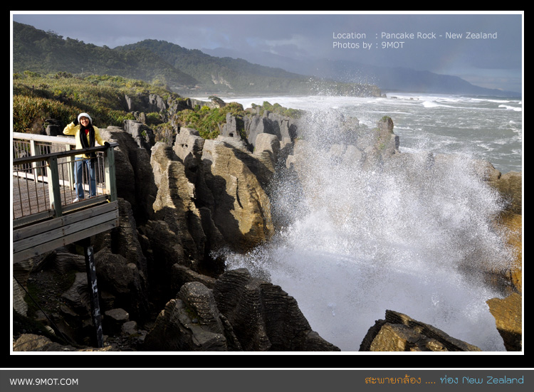The image size is (534, 392).
Task: Click the 'Location : Pancake Rock - New Zealand' caption
Action: pos(414,36)
